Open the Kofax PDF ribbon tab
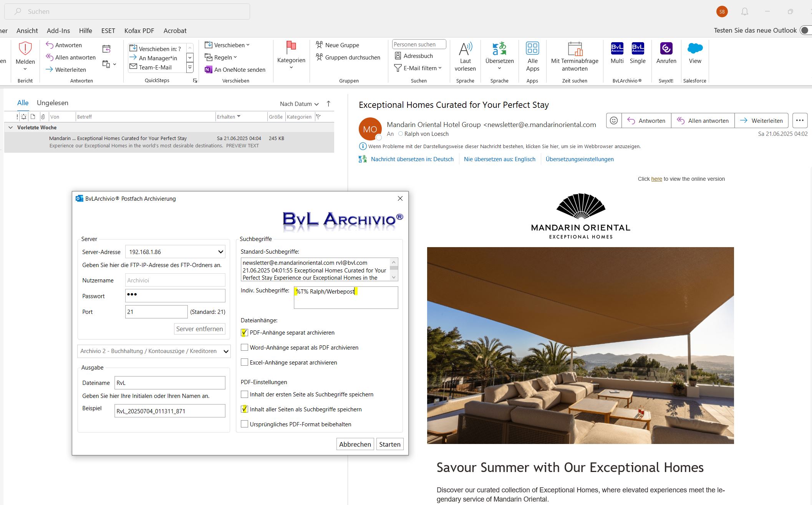 click(139, 31)
